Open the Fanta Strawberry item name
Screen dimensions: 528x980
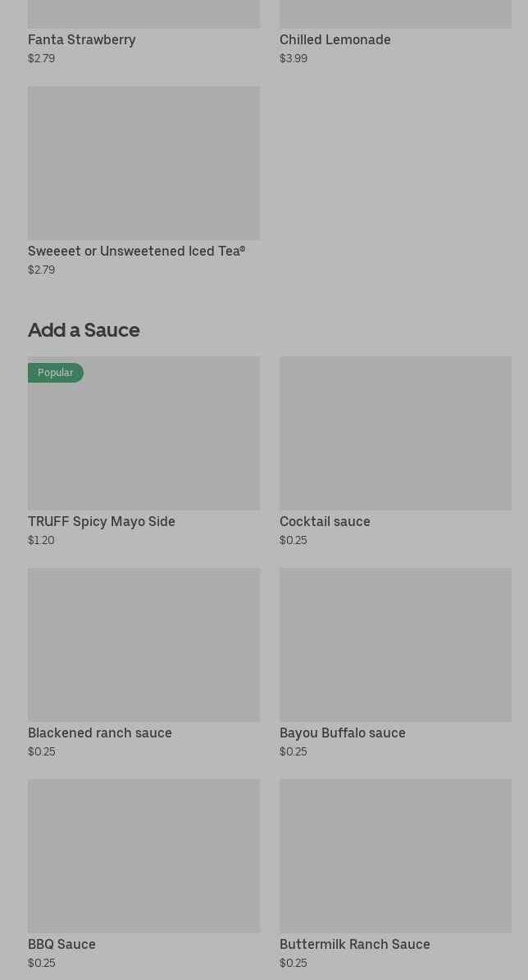coord(82,39)
